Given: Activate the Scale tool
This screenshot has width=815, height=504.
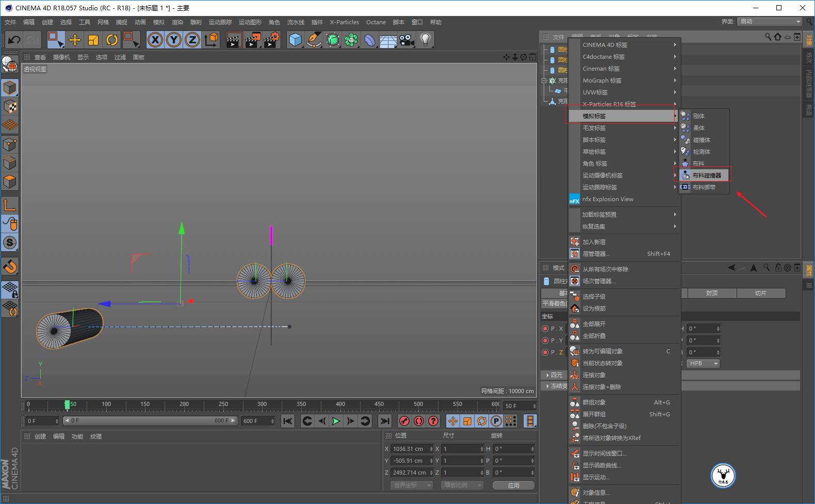Looking at the screenshot, I should point(93,40).
